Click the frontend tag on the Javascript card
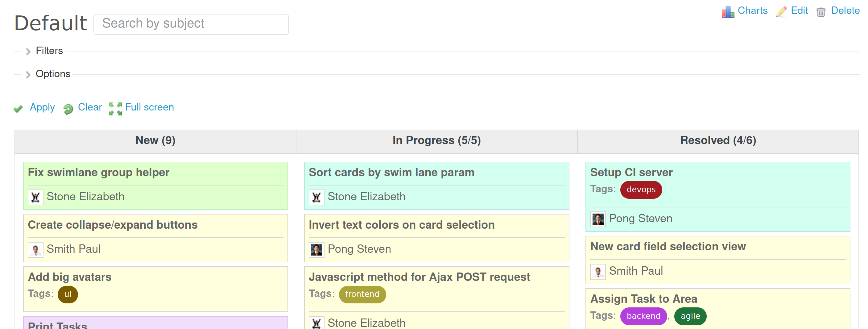Viewport: 868px width, 329px height. pyautogui.click(x=362, y=294)
